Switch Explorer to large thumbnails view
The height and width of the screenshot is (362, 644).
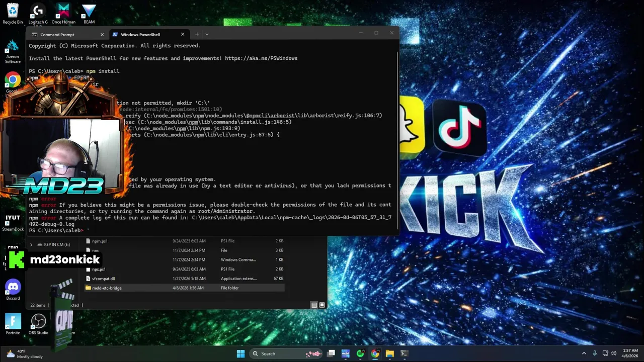322,305
